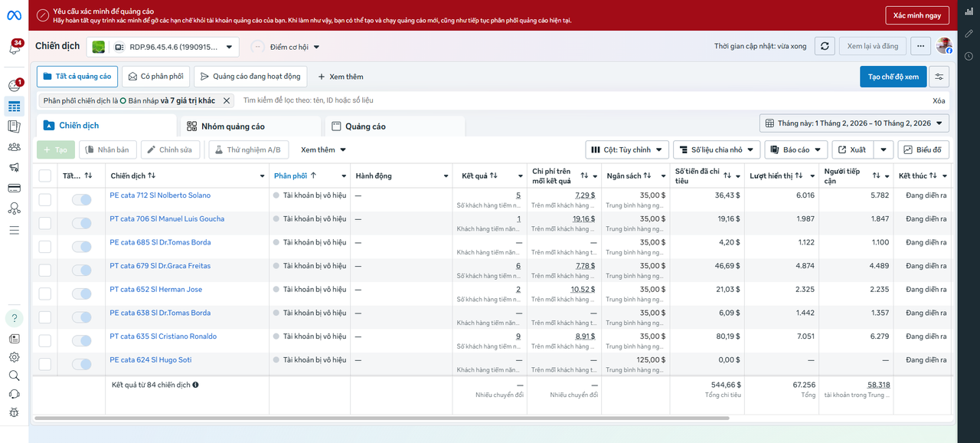
Task: Remove the campaign delivery filter with X
Action: tap(227, 100)
